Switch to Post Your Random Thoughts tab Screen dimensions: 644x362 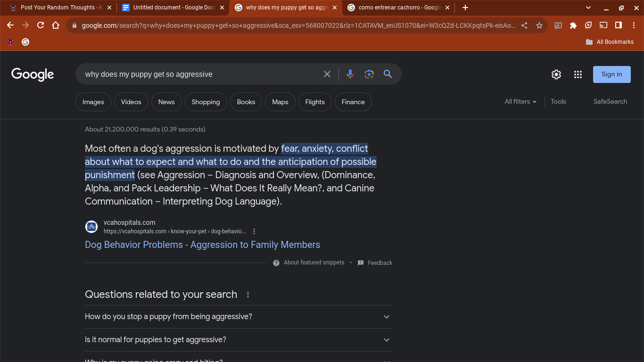(60, 8)
